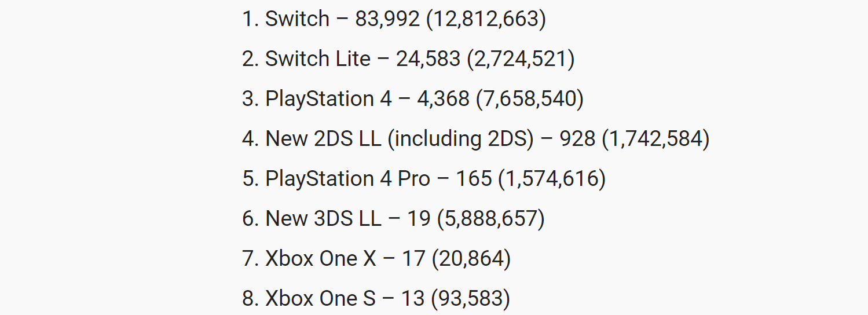Screen dimensions: 868x315
Task: Click the Switch entry at rank one
Action: (x=394, y=19)
